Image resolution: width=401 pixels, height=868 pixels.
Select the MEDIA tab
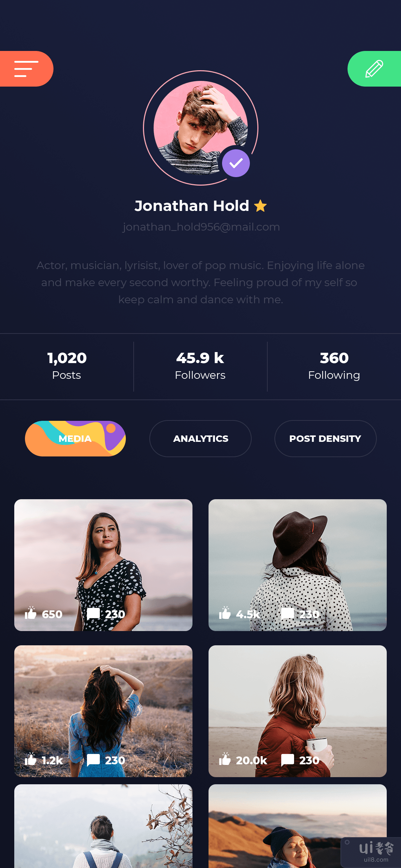click(x=75, y=439)
